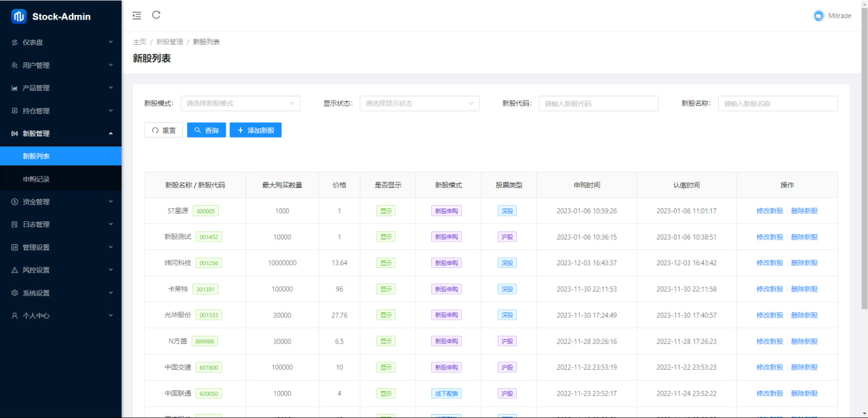Collapse sidebar with the menu fold icon
The width and height of the screenshot is (868, 418).
(x=137, y=16)
